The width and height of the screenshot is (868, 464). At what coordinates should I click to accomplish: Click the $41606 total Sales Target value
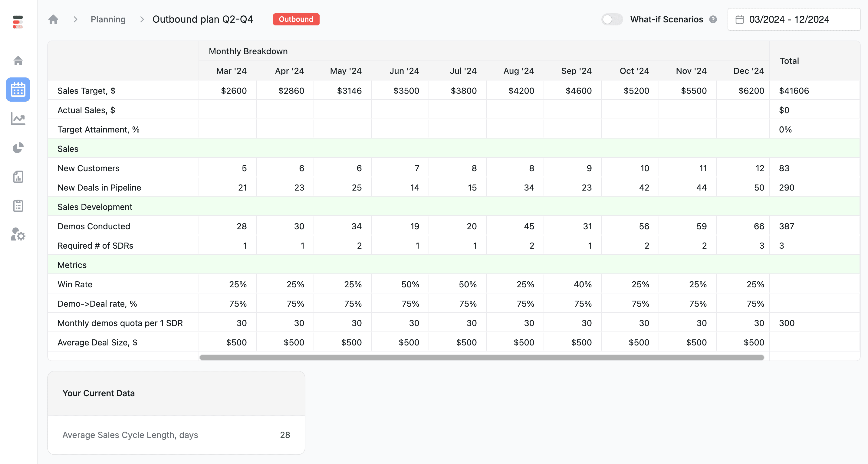tap(794, 90)
